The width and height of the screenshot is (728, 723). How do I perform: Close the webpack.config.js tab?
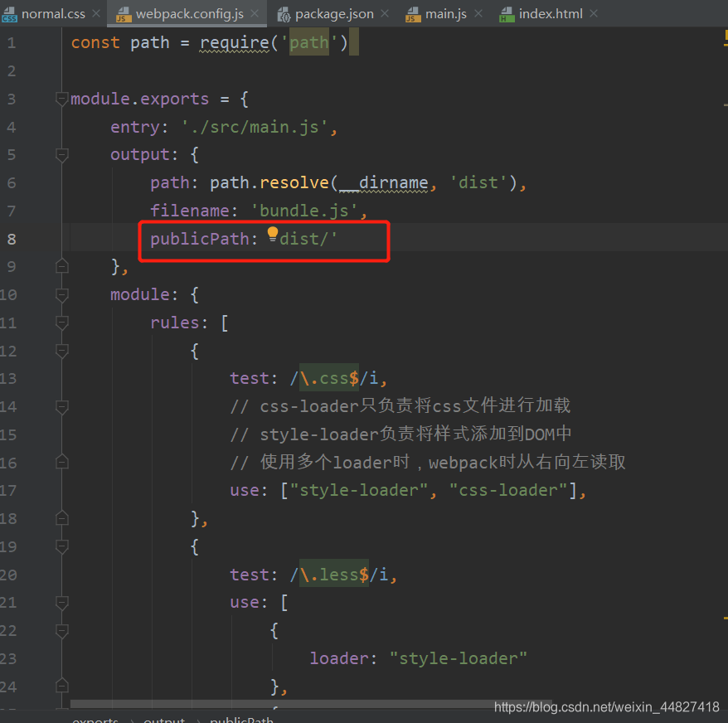click(x=255, y=13)
